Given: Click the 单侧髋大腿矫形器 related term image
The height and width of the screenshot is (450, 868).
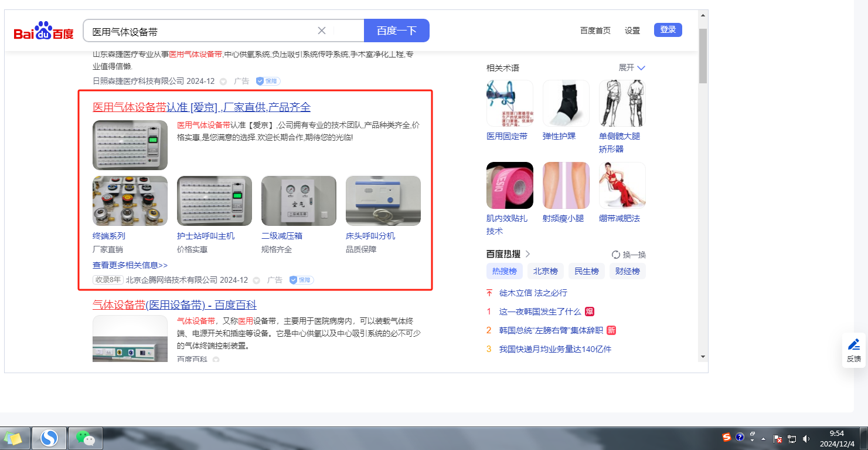Looking at the screenshot, I should click(622, 103).
